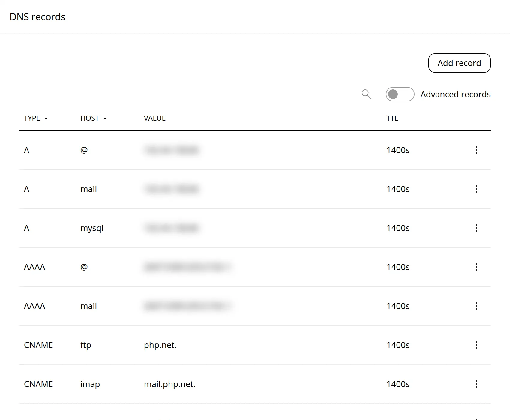Open options menu for A mail record
The image size is (510, 420).
[476, 189]
